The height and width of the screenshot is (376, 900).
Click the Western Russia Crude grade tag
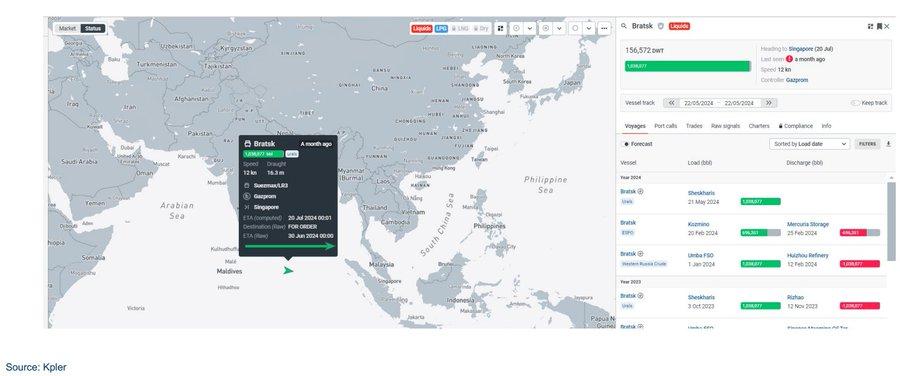pyautogui.click(x=644, y=263)
